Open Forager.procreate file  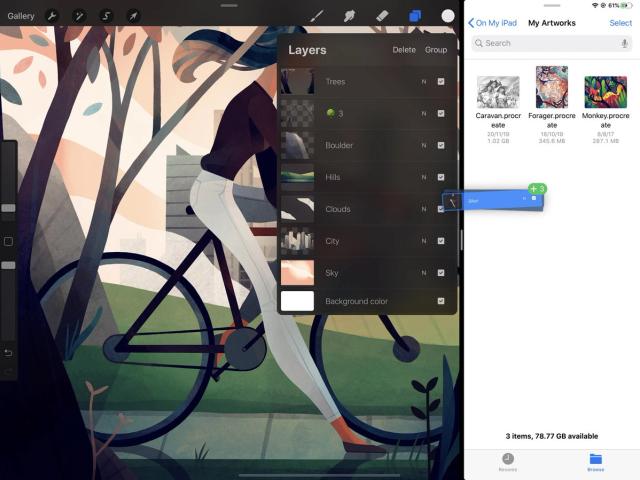(x=552, y=105)
